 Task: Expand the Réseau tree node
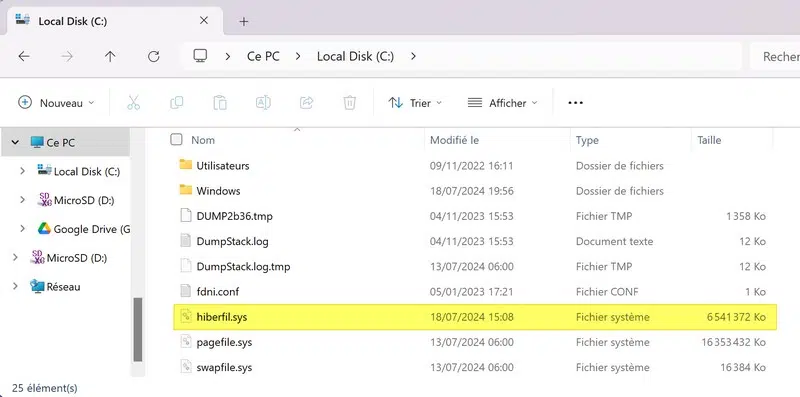tap(15, 286)
